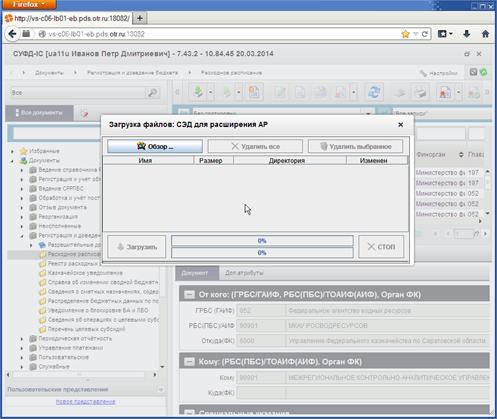Open Firefox downloads arrow icon
The height and width of the screenshot is (419, 497).
tap(467, 34)
